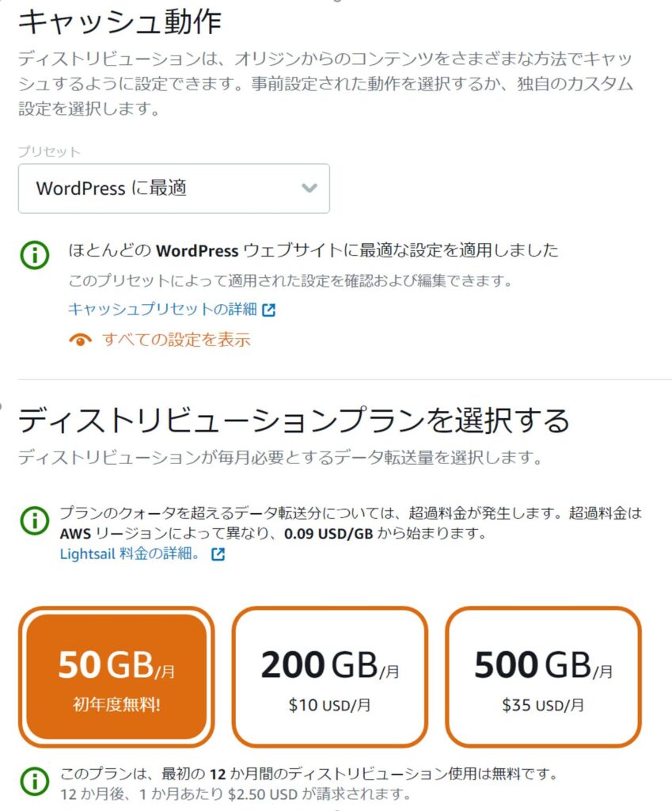Click the external link icon after Lightsail 料金の詳細

pyautogui.click(x=218, y=554)
